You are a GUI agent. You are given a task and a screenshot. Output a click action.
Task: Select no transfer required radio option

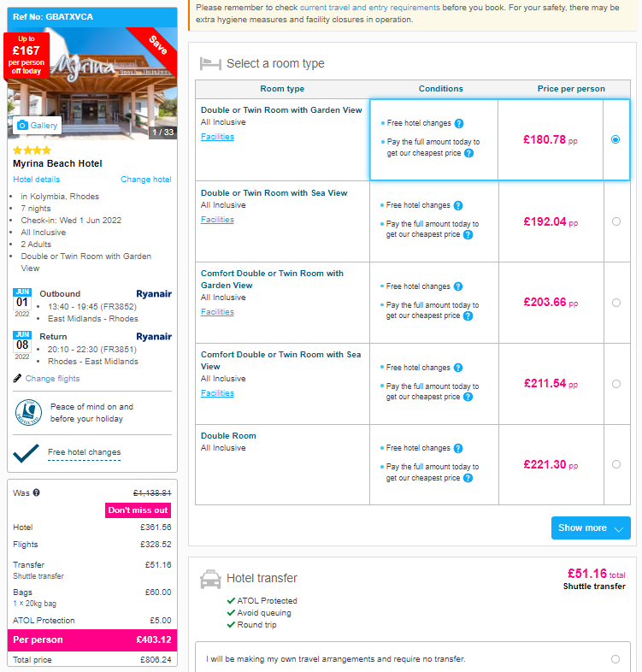(615, 658)
